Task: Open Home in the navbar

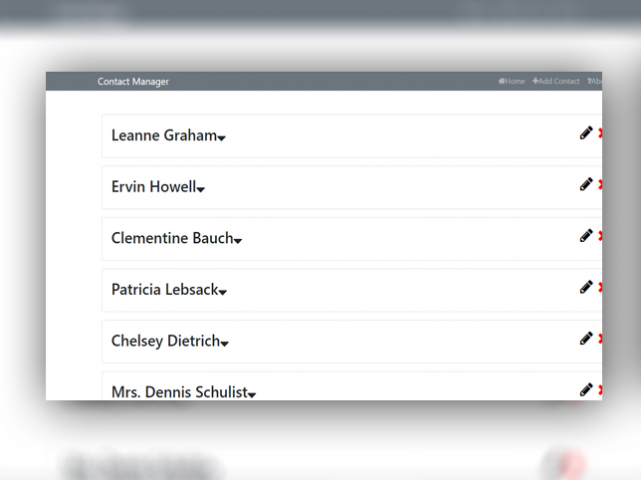Action: click(511, 81)
